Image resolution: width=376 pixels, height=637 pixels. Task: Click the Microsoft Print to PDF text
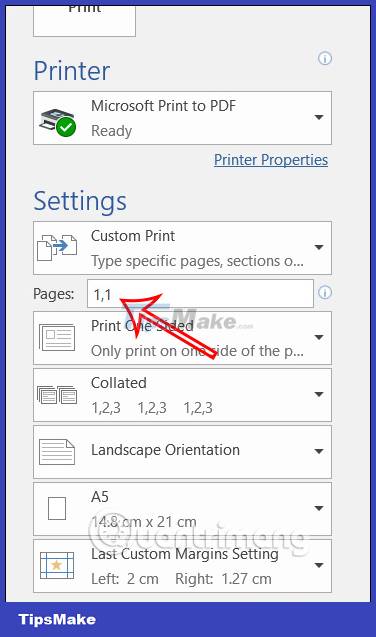pos(163,106)
